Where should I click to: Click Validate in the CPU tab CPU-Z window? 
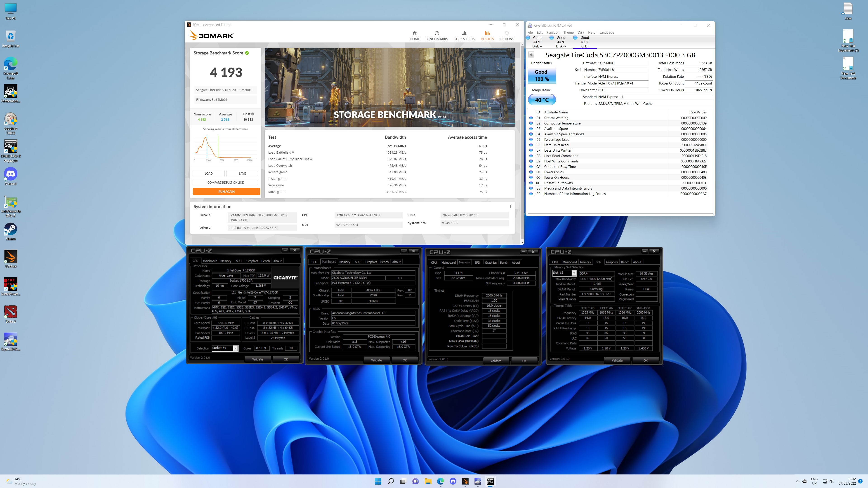[257, 359]
